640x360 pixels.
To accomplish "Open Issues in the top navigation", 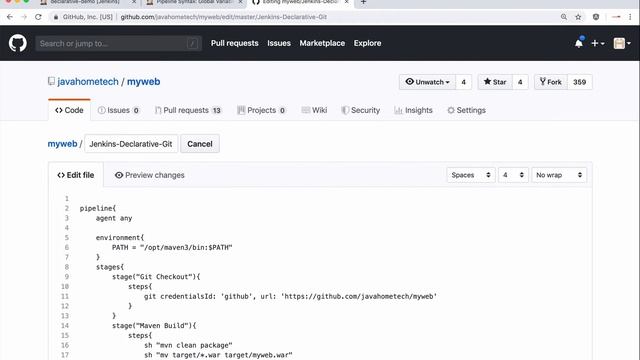I will (279, 43).
